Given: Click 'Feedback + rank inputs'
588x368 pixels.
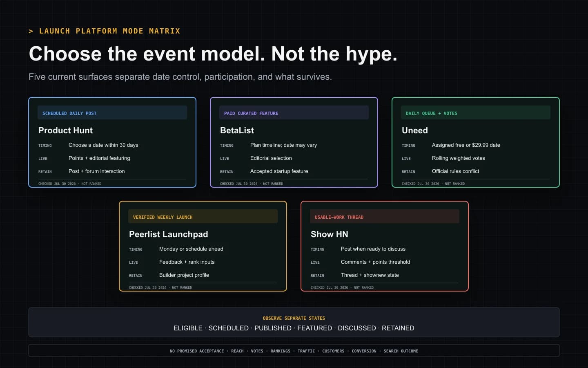Looking at the screenshot, I should point(187,262).
